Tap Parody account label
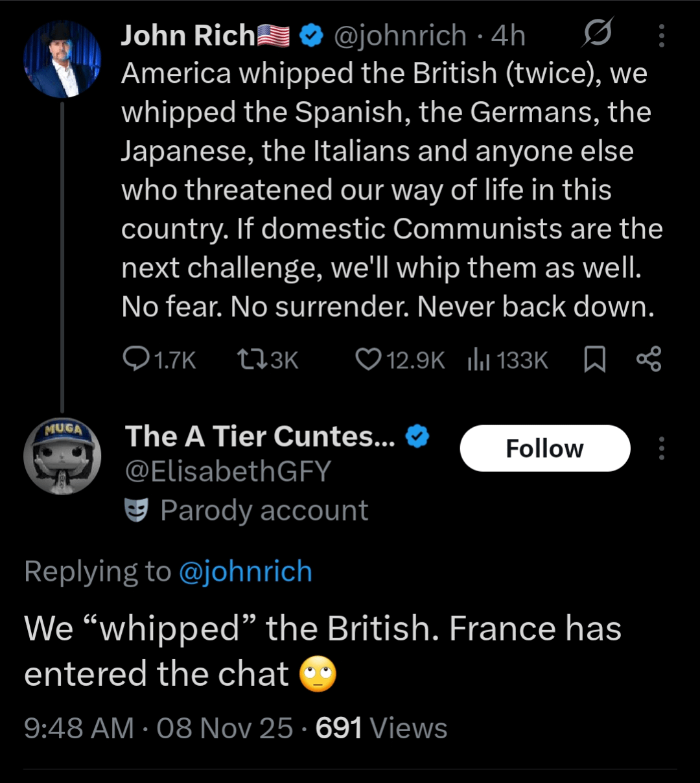The height and width of the screenshot is (783, 700). click(263, 511)
